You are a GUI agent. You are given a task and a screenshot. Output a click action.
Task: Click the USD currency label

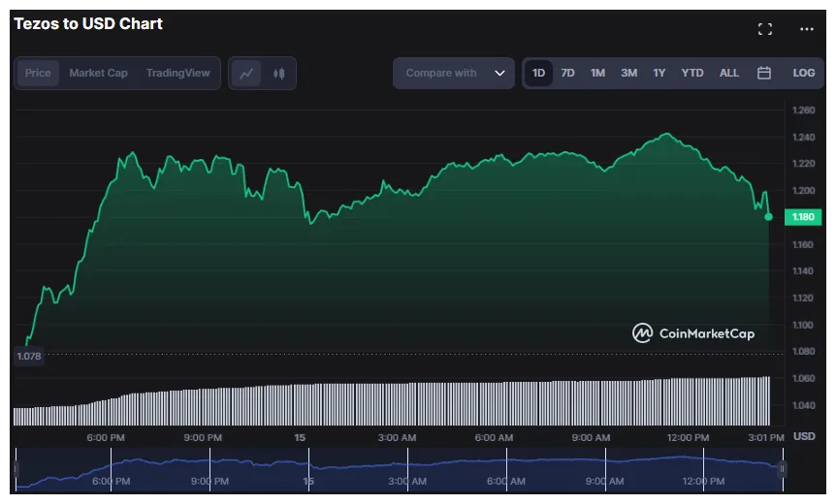(804, 436)
